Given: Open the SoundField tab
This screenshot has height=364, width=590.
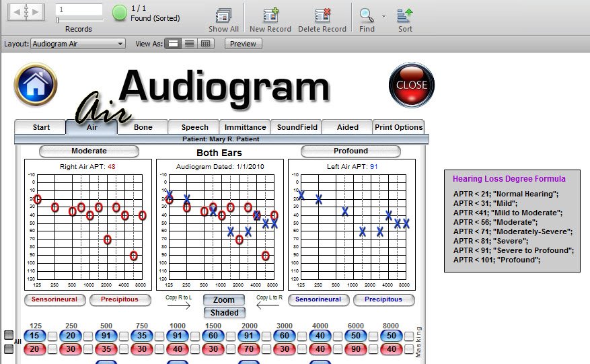Looking at the screenshot, I should click(x=297, y=127).
